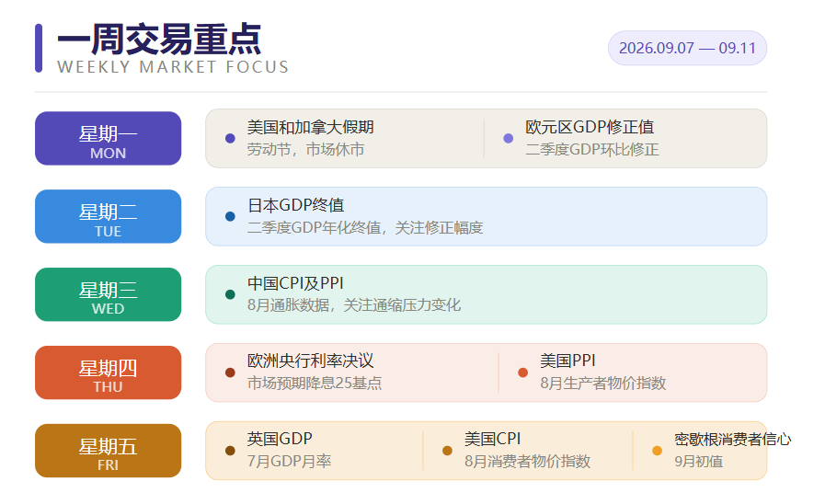Click the bullet dot beside 欧洲央行利率决议
825x504 pixels.
(x=230, y=372)
